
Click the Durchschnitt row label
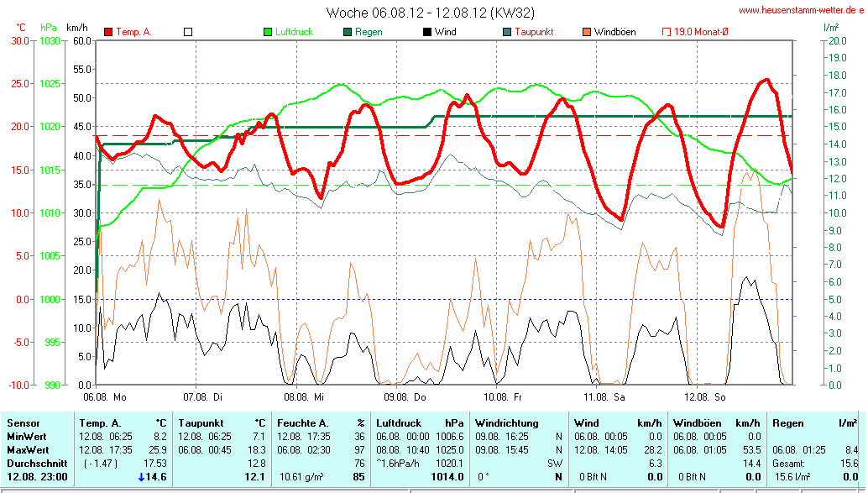coord(34,463)
